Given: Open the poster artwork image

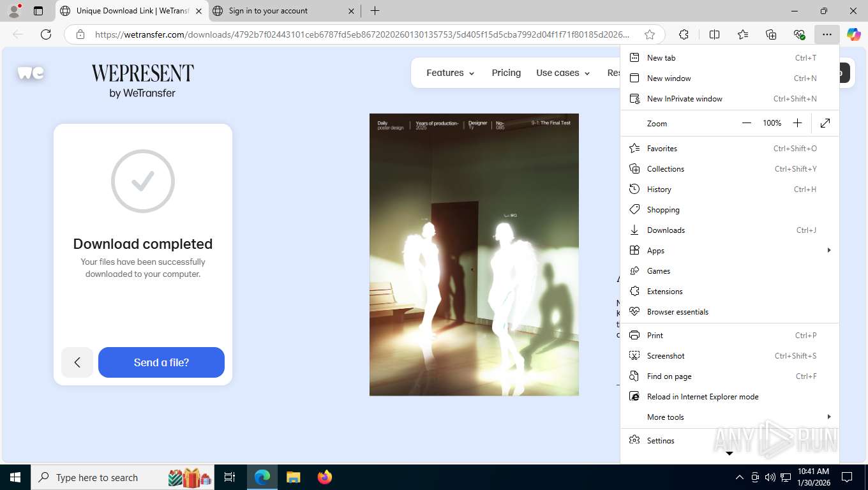Looking at the screenshot, I should pos(474,255).
